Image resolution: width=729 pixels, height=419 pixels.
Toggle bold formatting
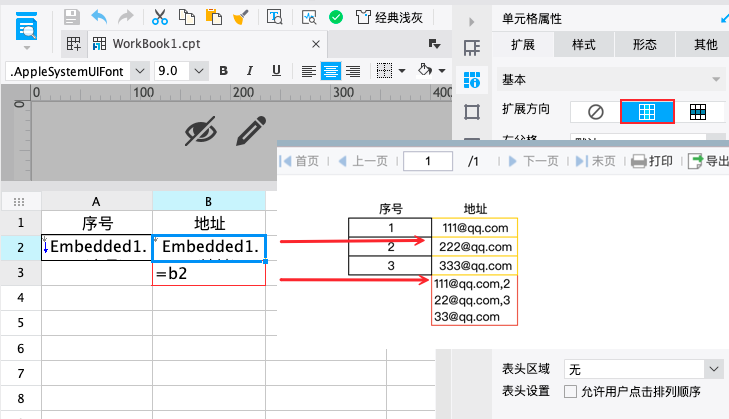223,71
